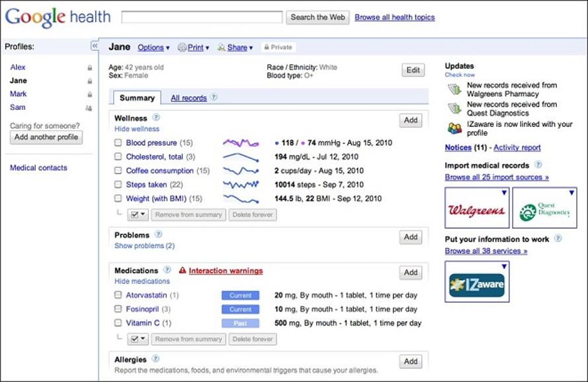The height and width of the screenshot is (382, 588).
Task: Click the Add another profile button
Action: click(x=46, y=137)
